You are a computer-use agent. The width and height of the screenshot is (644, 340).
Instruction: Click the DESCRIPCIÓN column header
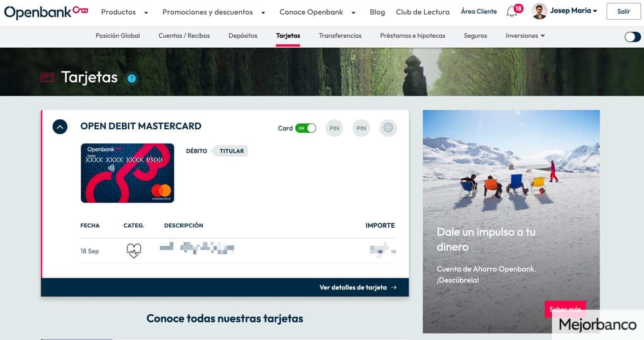184,226
